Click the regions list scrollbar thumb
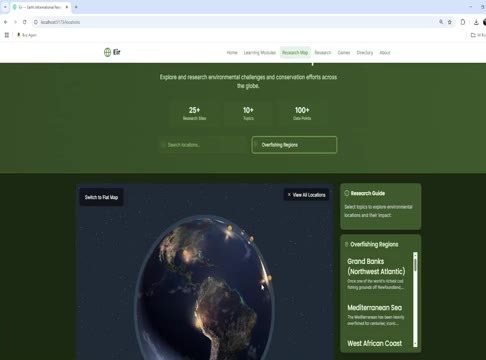This screenshot has height=360, width=486. 415,265
